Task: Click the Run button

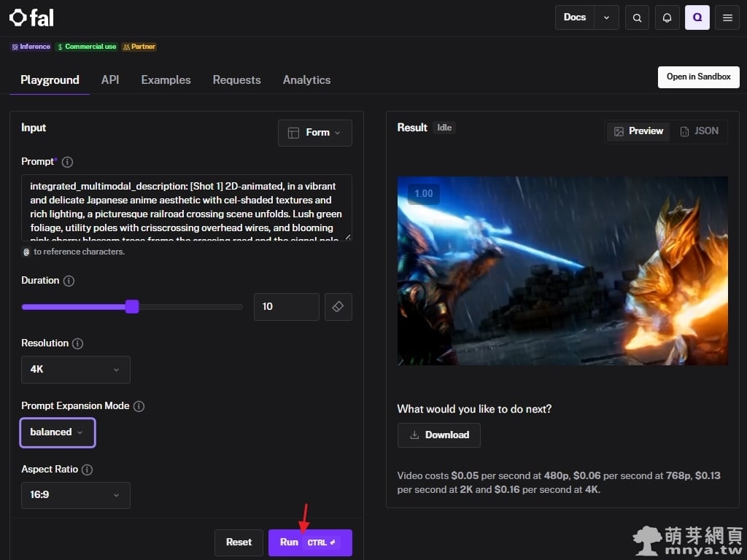Action: click(x=310, y=542)
